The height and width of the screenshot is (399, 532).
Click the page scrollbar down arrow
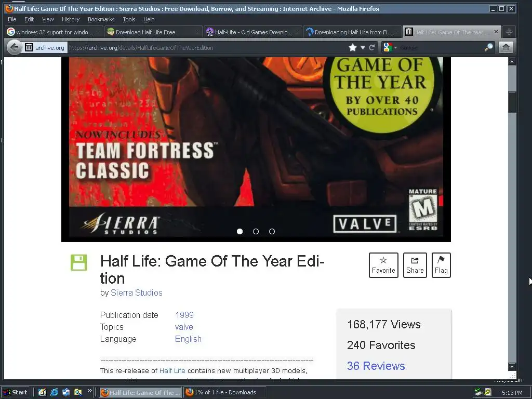[512, 366]
